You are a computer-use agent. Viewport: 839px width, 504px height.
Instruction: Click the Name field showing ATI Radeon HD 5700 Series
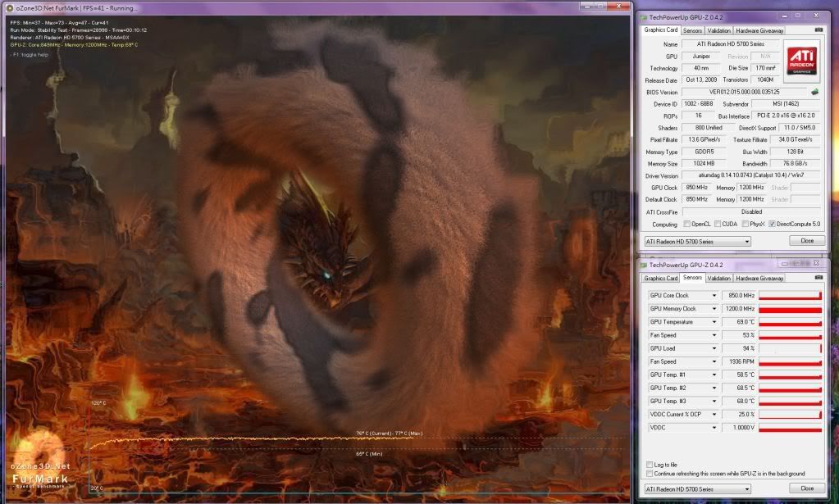[731, 43]
